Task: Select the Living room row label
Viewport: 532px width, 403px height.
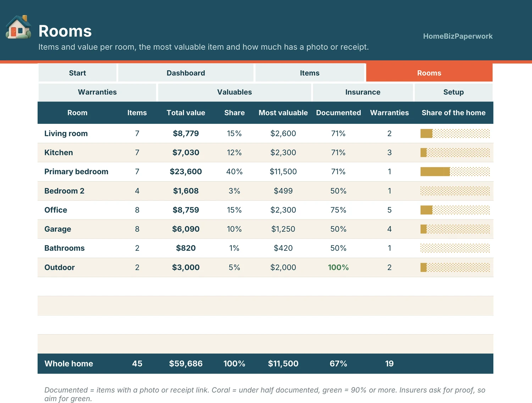Action: click(x=66, y=133)
